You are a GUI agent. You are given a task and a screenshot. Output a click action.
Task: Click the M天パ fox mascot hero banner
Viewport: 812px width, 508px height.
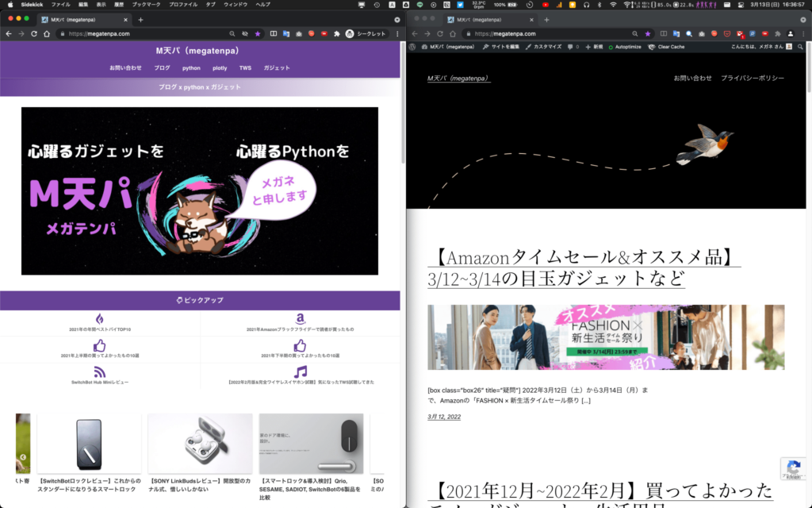[199, 190]
